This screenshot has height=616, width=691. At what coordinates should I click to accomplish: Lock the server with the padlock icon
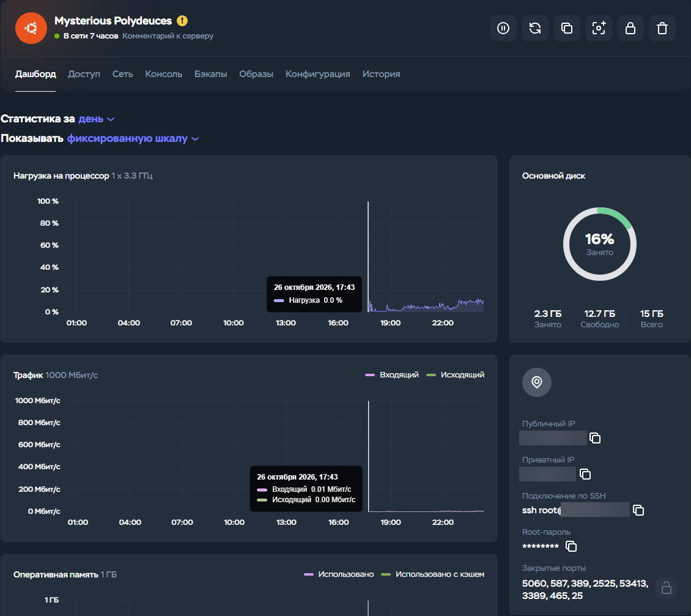click(630, 28)
